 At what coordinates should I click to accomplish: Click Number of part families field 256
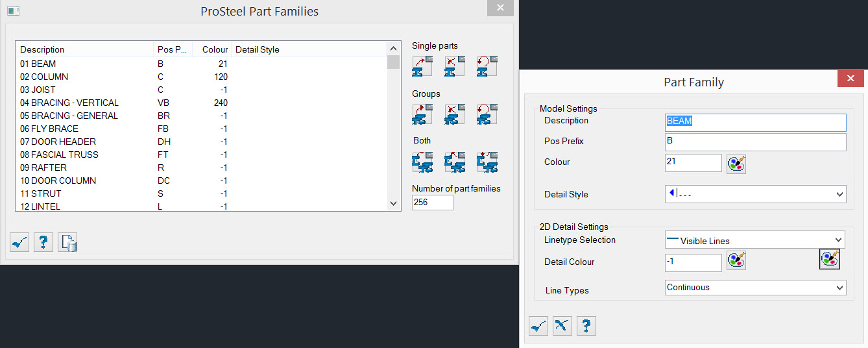click(x=433, y=203)
